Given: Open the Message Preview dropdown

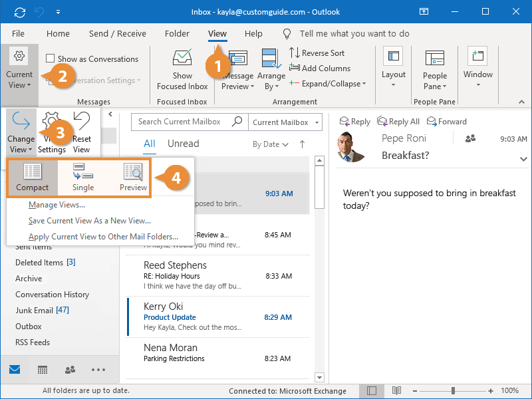Looking at the screenshot, I should (237, 71).
